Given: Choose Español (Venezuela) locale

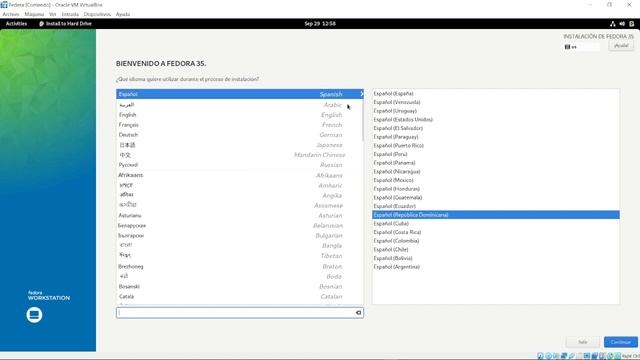Looking at the screenshot, I should (496, 102).
